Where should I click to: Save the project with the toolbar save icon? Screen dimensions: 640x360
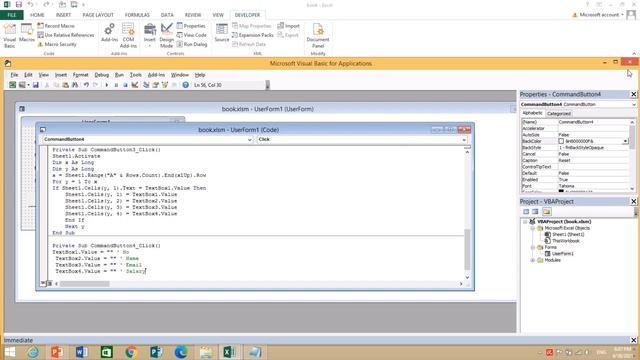[x=36, y=85]
